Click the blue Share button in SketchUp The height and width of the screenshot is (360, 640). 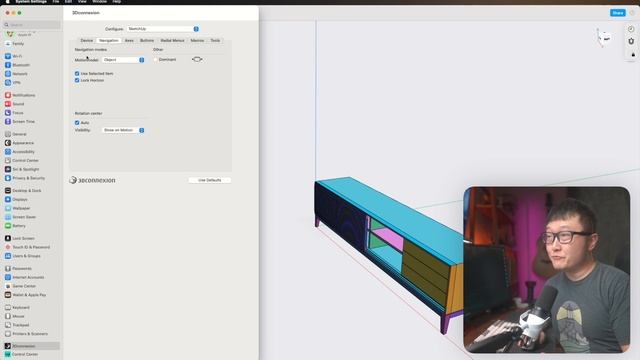(618, 13)
